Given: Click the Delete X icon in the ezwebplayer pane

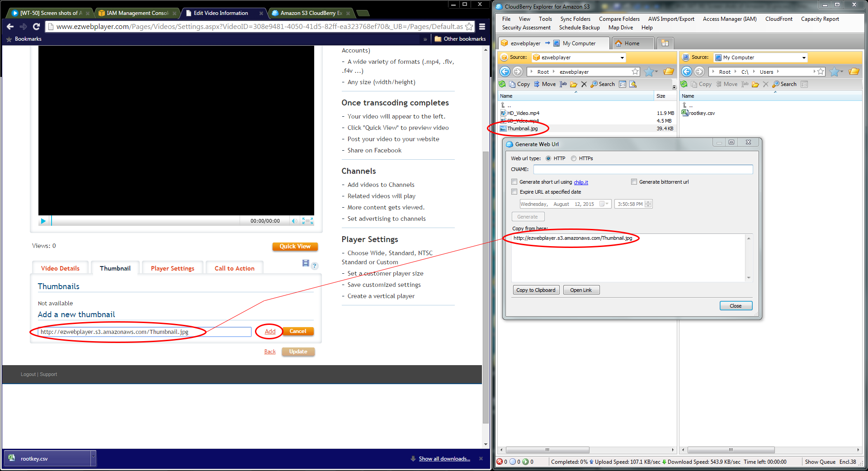Looking at the screenshot, I should pos(584,84).
